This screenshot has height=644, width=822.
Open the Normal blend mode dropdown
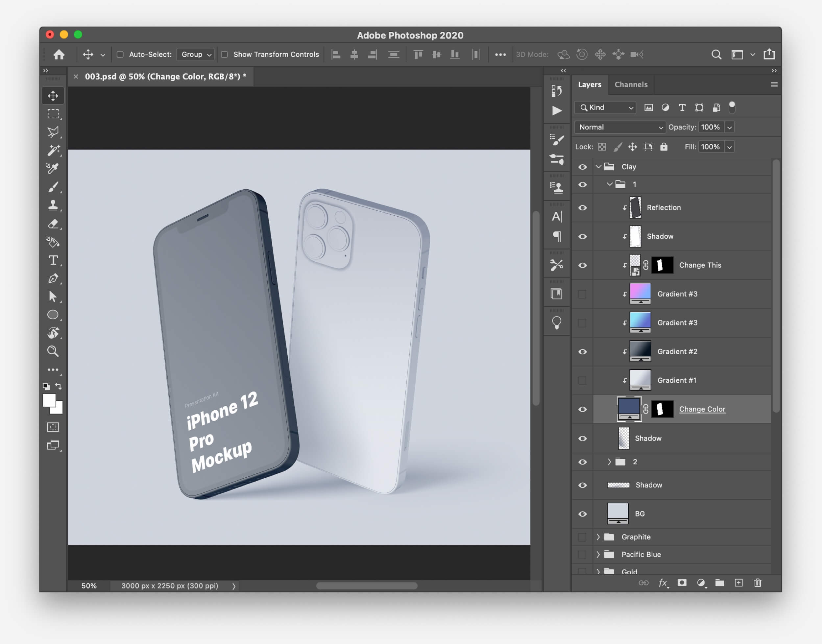(x=620, y=128)
